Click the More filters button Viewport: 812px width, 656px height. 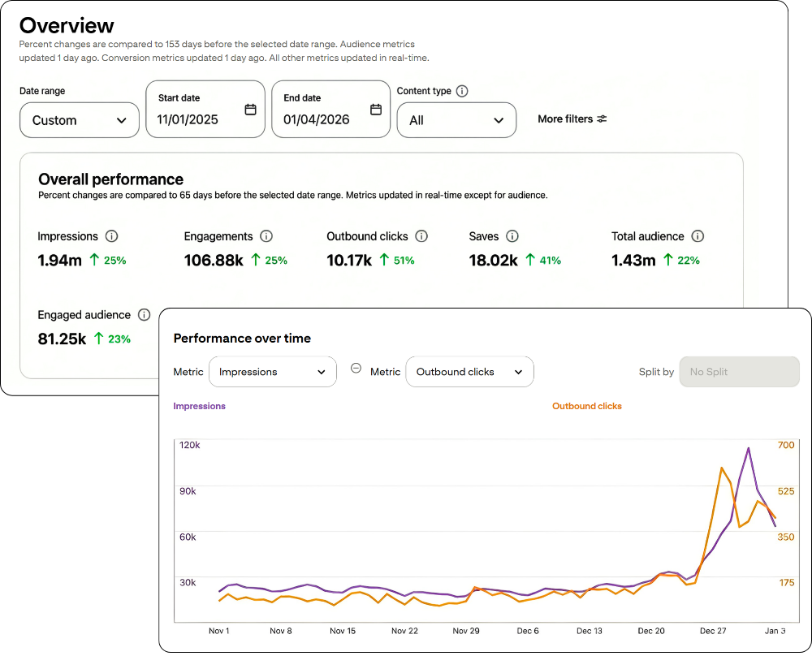click(572, 119)
